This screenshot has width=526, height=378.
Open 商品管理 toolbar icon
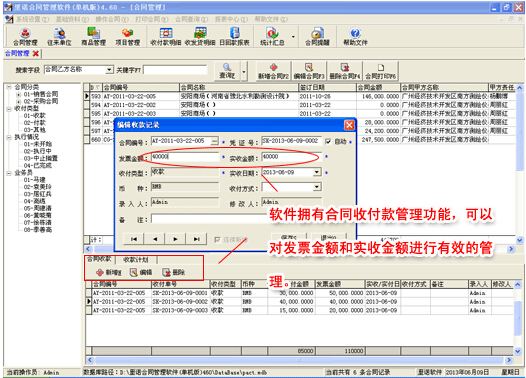(94, 37)
